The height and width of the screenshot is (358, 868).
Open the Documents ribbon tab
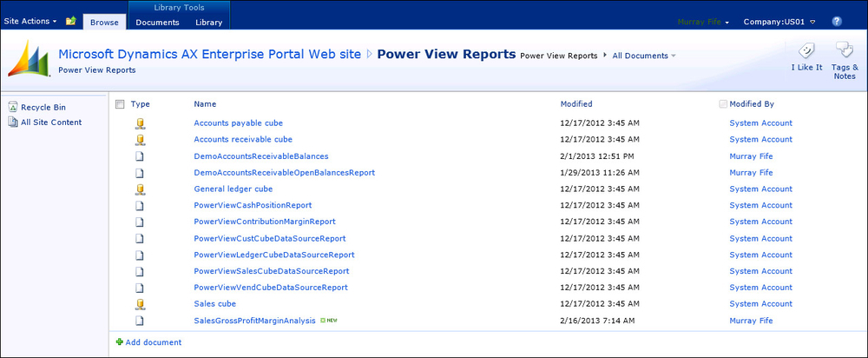157,23
